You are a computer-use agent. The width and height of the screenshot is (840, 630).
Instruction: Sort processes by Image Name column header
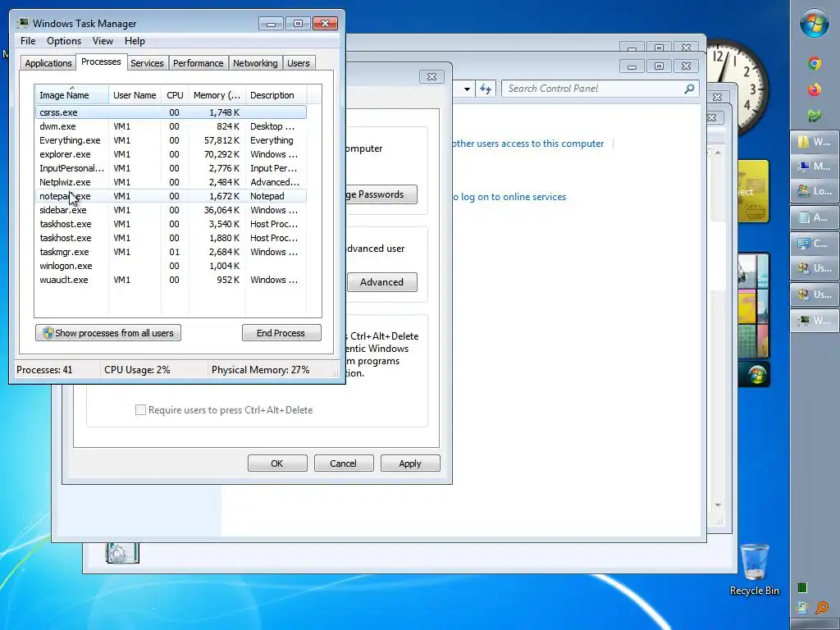pyautogui.click(x=71, y=95)
